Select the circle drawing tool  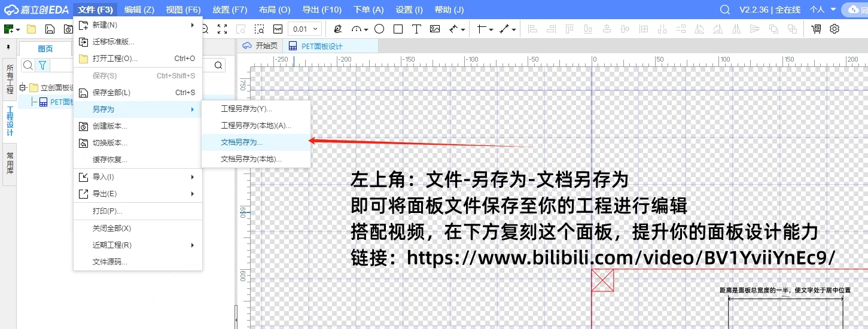pos(379,29)
